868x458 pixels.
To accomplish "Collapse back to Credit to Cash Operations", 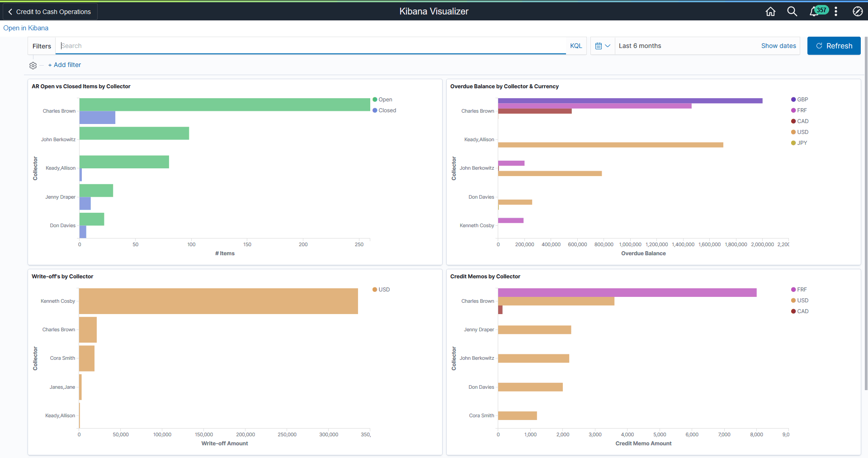I will click(49, 11).
